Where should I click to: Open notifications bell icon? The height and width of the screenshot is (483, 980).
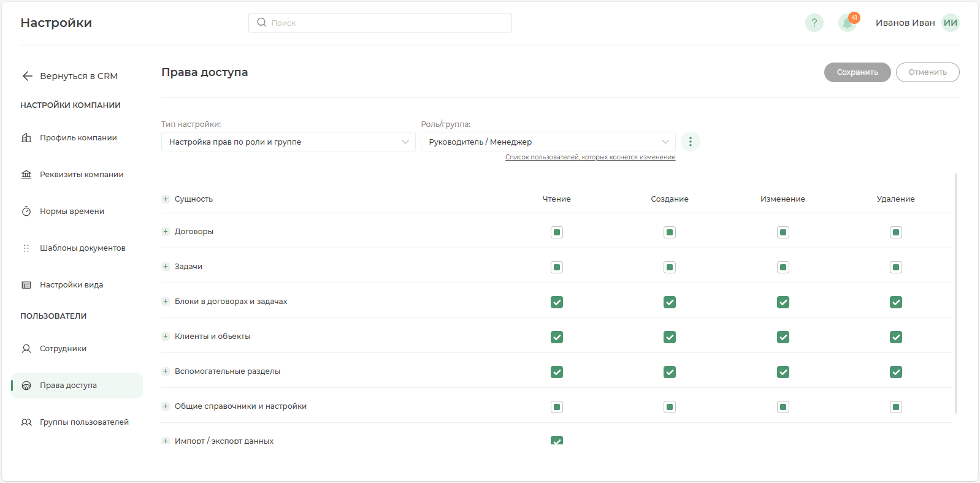[848, 23]
